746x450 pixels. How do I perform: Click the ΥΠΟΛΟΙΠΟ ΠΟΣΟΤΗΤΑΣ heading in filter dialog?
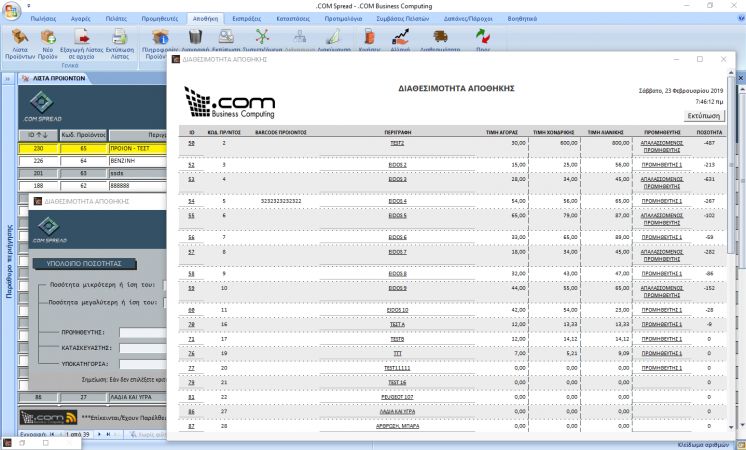(84, 264)
